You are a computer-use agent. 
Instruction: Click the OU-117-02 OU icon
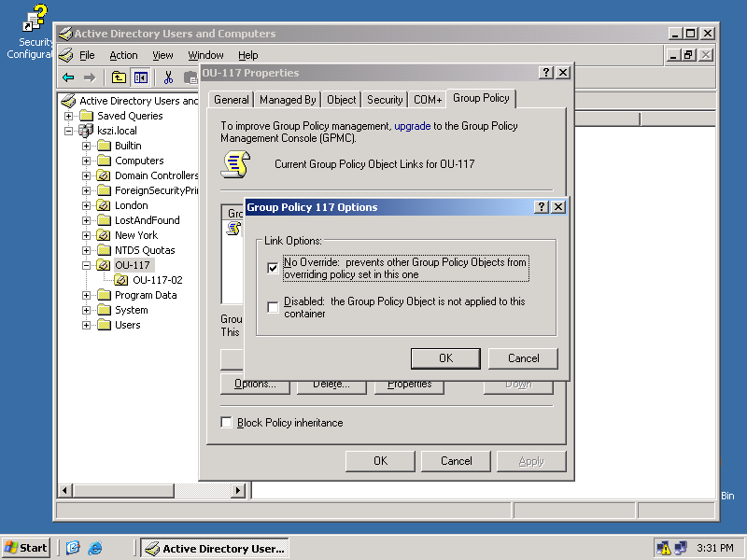pos(121,280)
